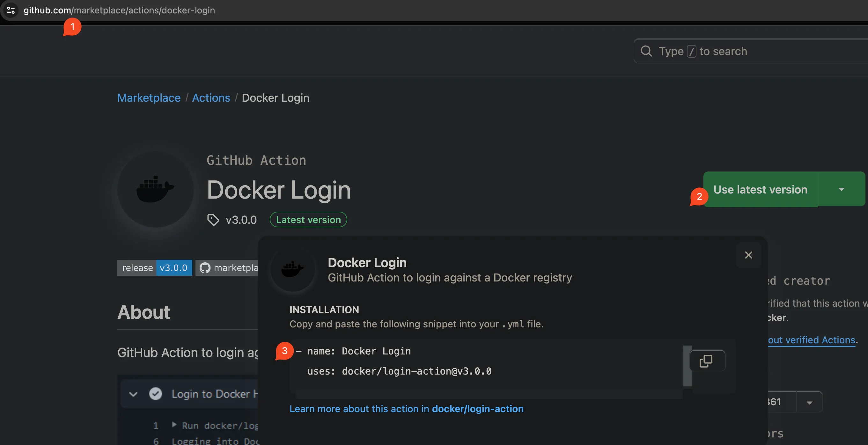Click the INSTALLATION heading in dialog
Viewport: 868px width, 445px height.
coord(324,310)
